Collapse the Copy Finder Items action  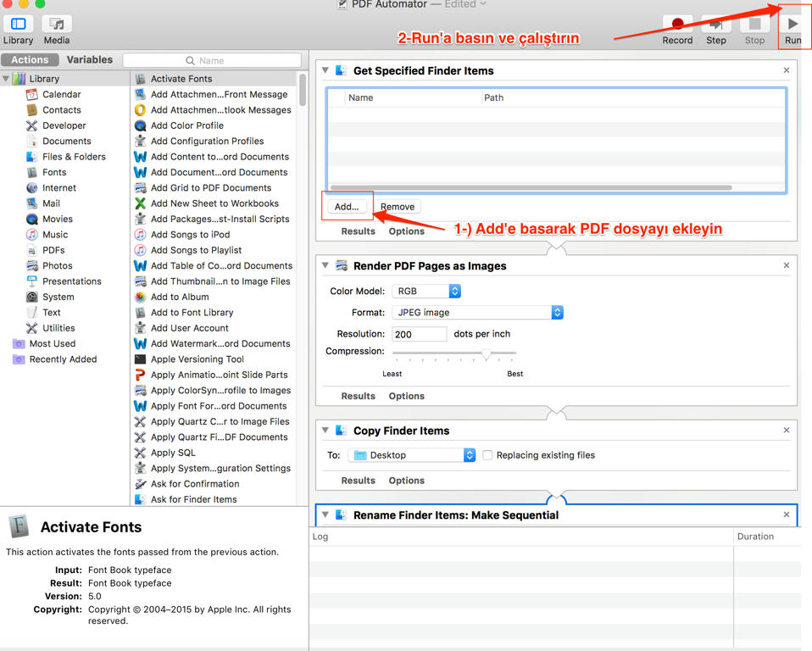[x=325, y=430]
